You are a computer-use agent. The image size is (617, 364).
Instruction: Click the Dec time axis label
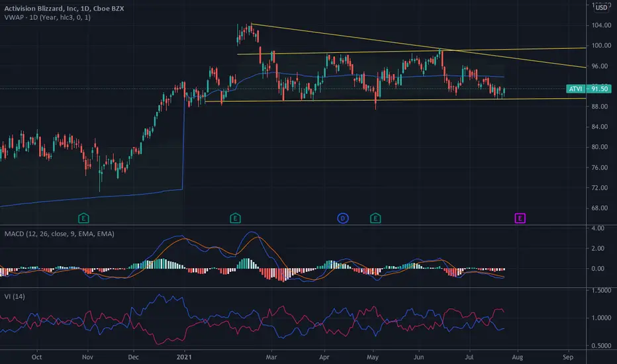click(x=133, y=357)
